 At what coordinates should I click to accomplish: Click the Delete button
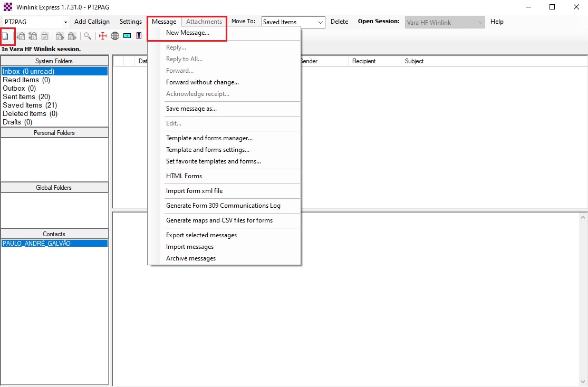(339, 22)
